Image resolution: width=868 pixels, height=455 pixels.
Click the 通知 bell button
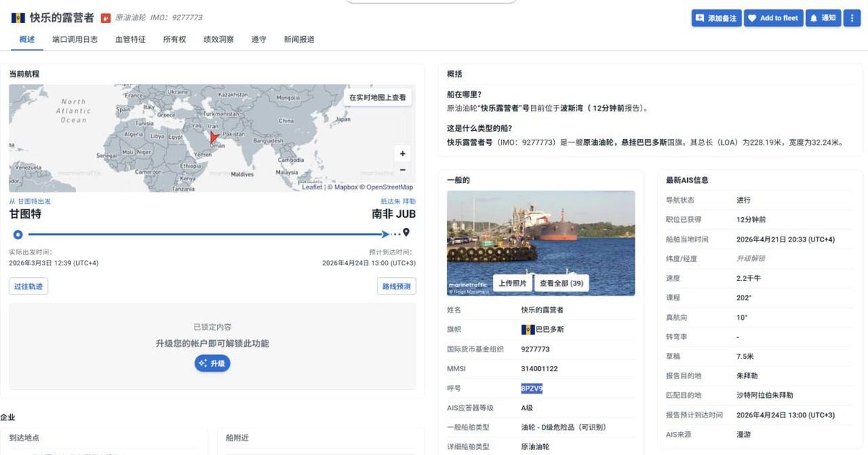click(823, 18)
